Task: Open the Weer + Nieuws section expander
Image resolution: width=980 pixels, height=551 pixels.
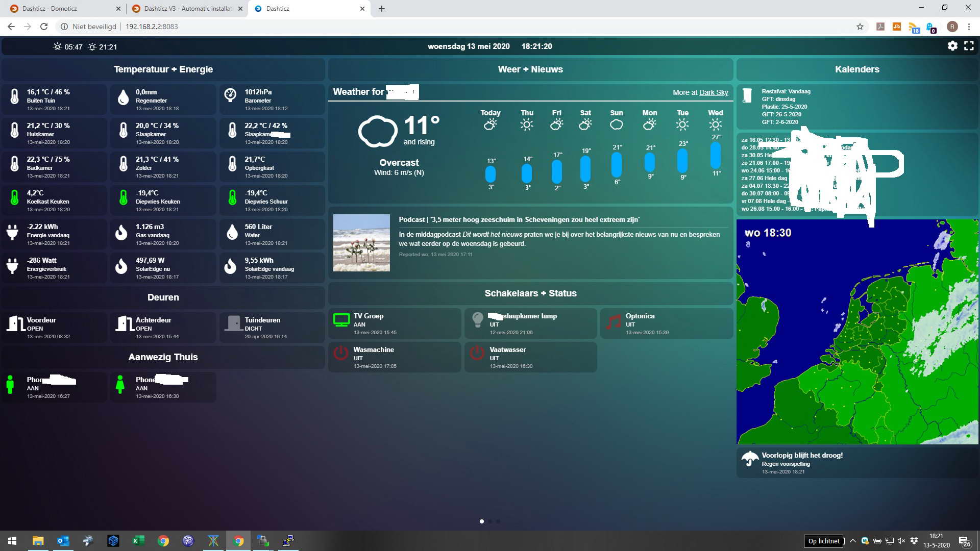Action: (x=530, y=69)
